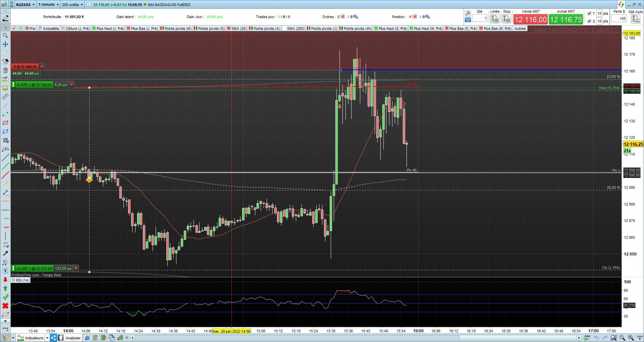Click the red Vente MKT sell button
Image resolution: width=644 pixels, height=342 pixels.
point(531,19)
